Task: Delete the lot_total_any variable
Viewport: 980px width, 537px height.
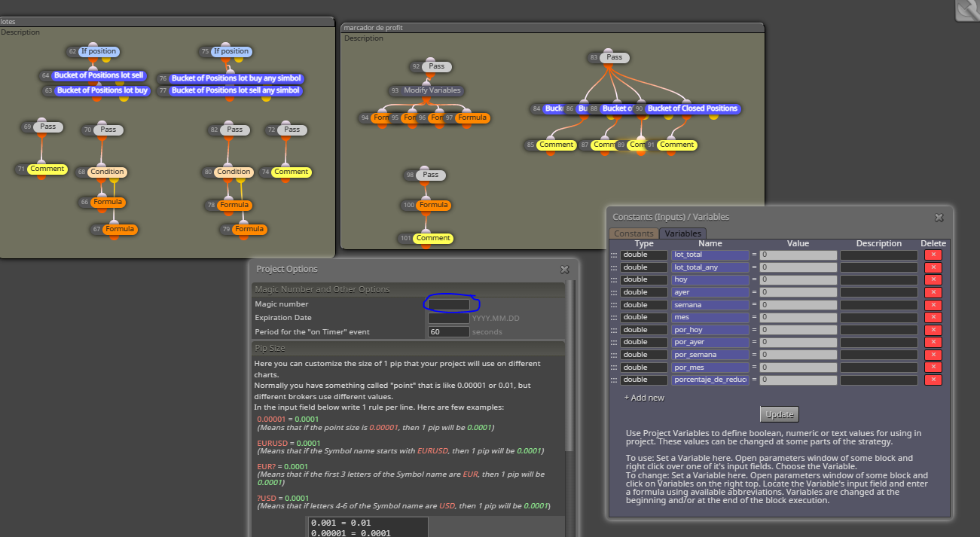Action: (x=933, y=267)
